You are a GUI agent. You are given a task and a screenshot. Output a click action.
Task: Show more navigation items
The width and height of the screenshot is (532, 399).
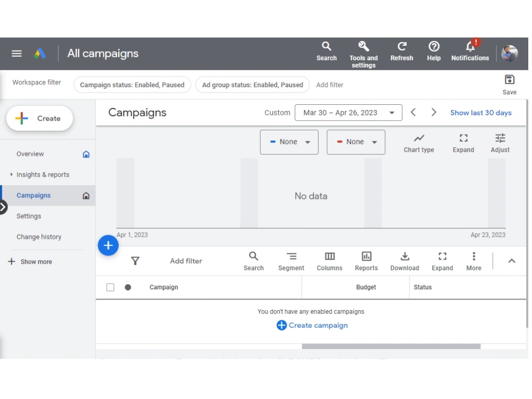30,262
